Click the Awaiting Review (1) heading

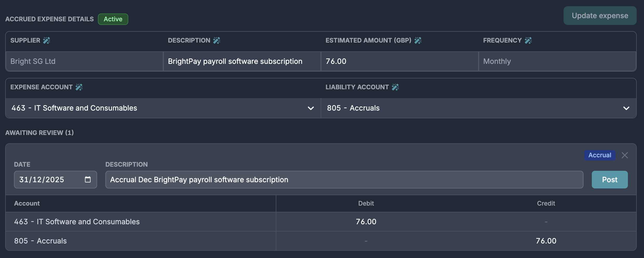click(x=39, y=133)
